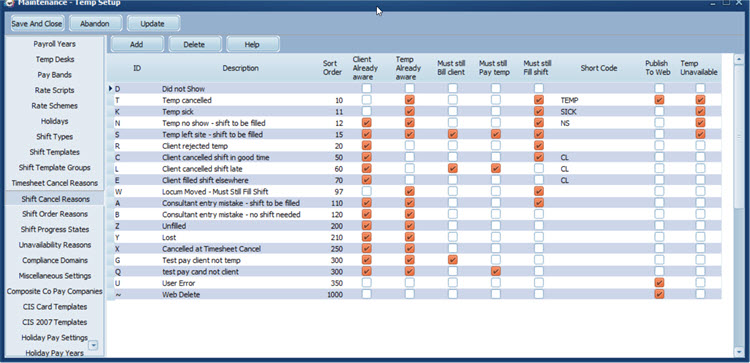Open Holidays maintenance section
This screenshot has height=363, width=750.
tap(55, 121)
